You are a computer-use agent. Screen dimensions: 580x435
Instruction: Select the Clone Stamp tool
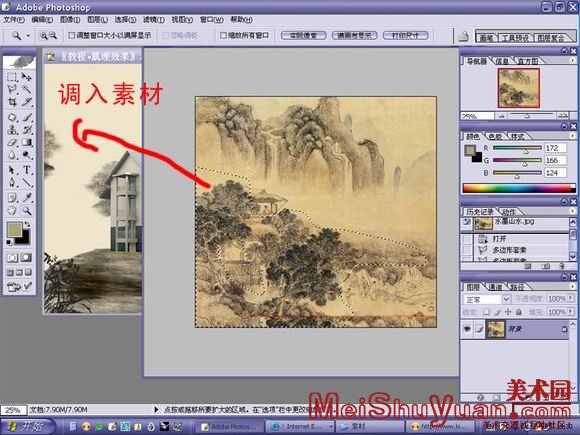pos(12,130)
